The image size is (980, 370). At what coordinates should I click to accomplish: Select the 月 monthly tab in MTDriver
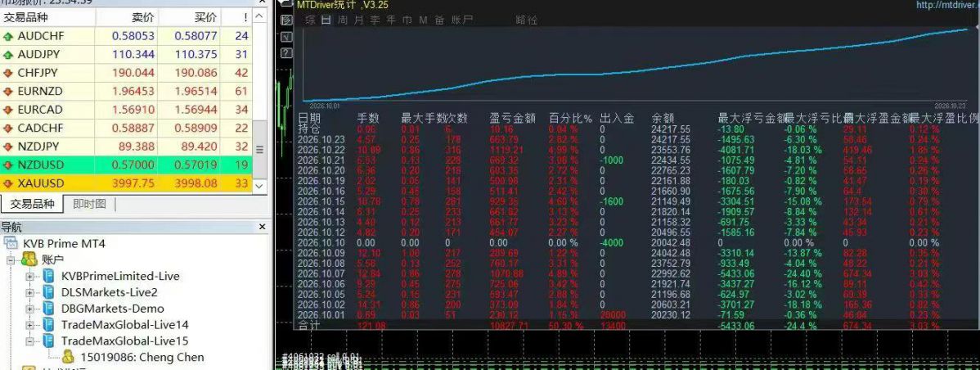coord(359,20)
